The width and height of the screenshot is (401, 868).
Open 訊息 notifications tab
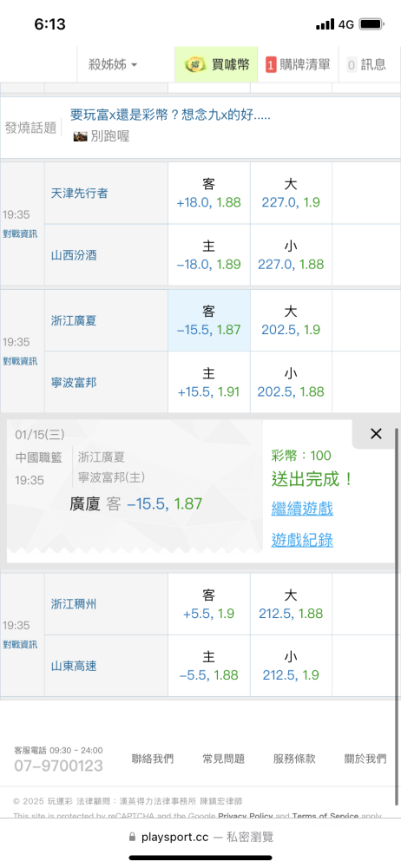tap(367, 65)
